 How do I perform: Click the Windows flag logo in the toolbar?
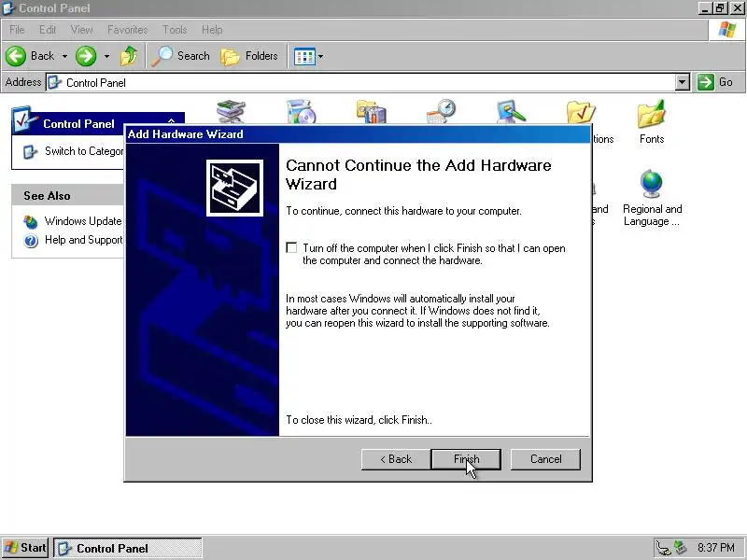tap(727, 30)
